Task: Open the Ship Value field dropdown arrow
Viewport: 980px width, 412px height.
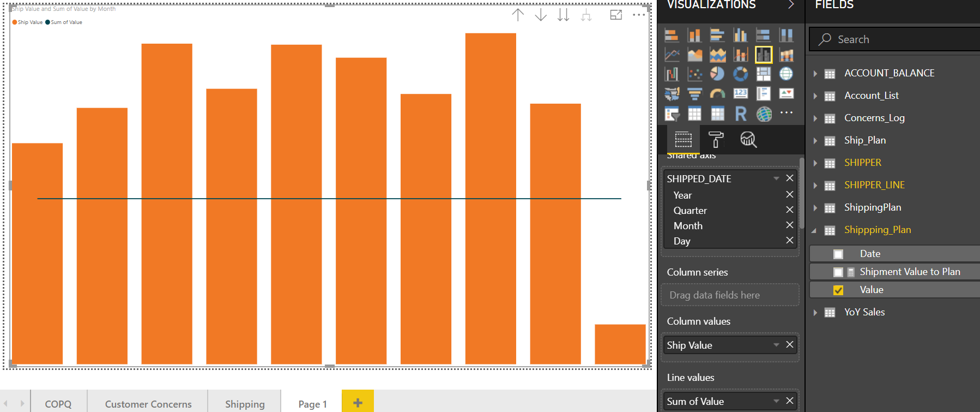Action: pyautogui.click(x=776, y=345)
